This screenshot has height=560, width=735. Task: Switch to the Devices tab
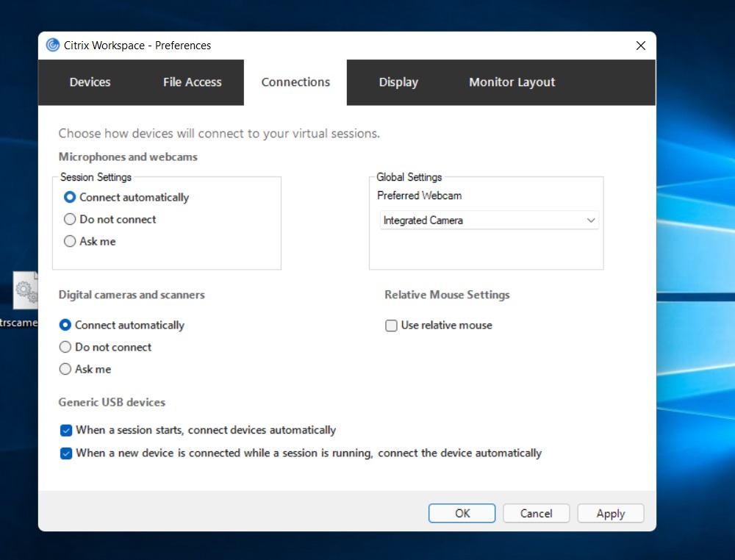tap(90, 82)
